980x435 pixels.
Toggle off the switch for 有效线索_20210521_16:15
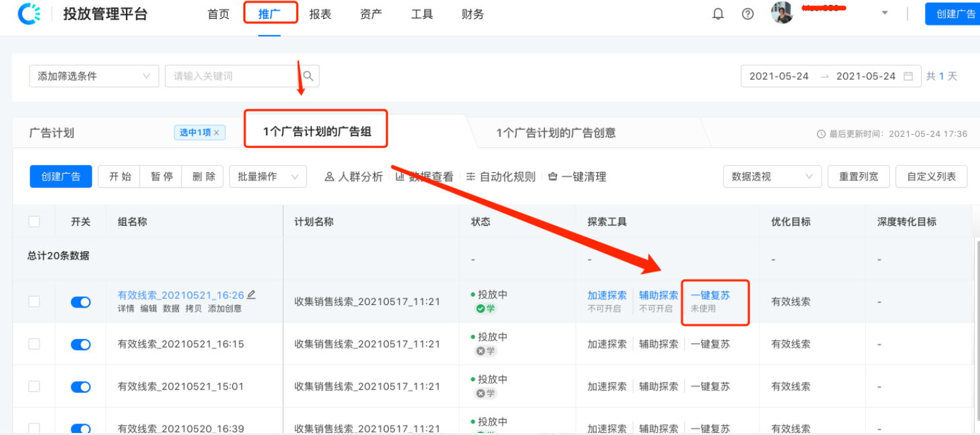tap(80, 344)
